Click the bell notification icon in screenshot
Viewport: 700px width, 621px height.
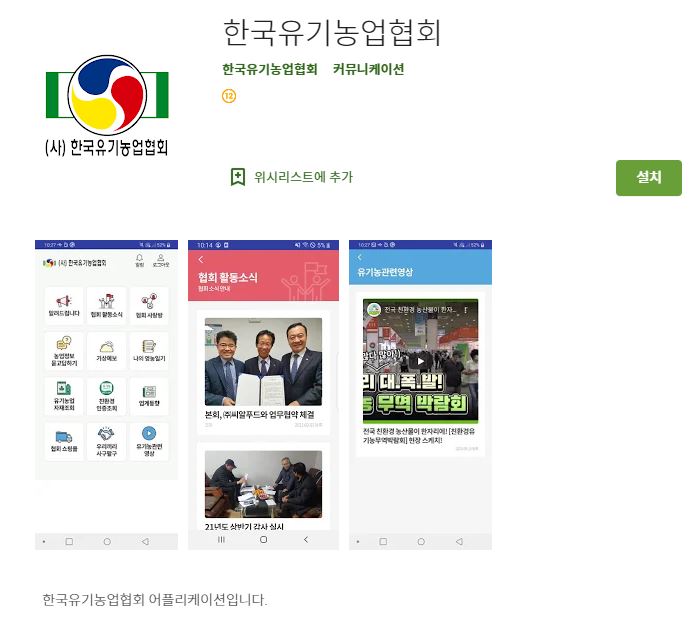140,258
